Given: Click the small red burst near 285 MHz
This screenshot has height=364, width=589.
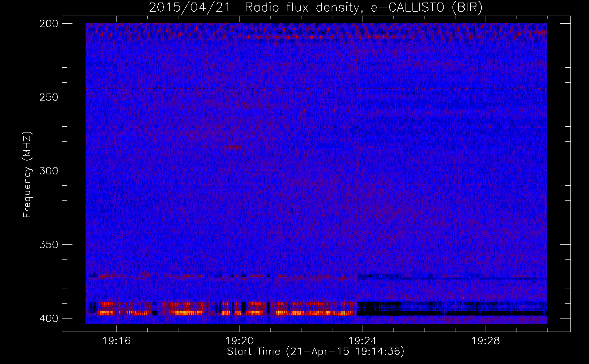Looking at the screenshot, I should [x=232, y=147].
